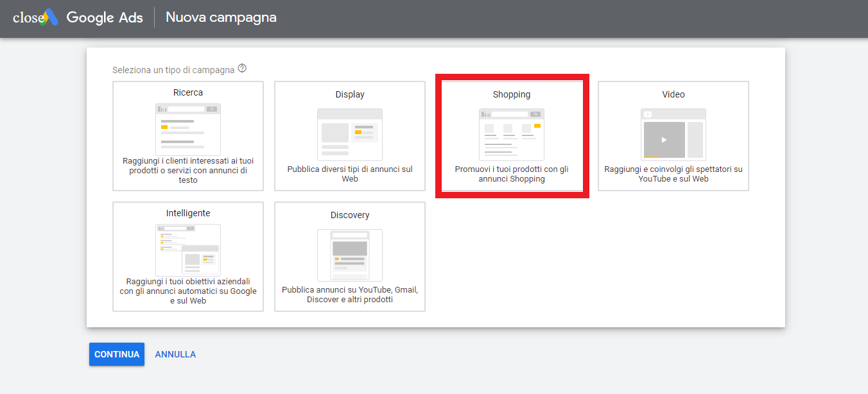Click the ANNULLA link
The height and width of the screenshot is (394, 868).
coord(175,354)
